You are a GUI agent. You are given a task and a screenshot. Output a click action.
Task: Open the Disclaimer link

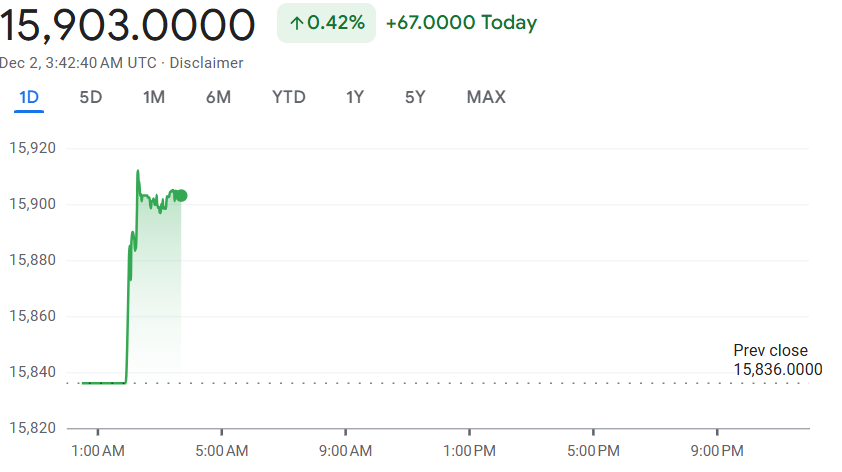pos(206,63)
